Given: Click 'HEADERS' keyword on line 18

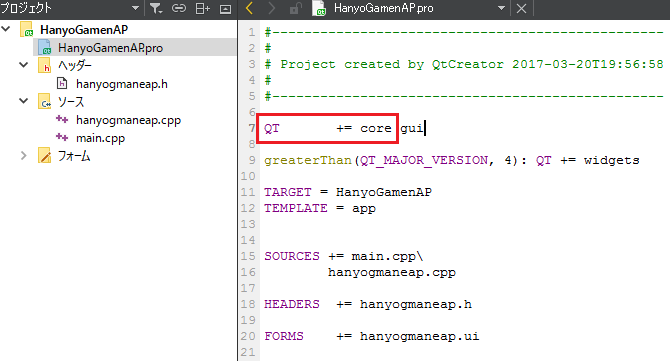Looking at the screenshot, I should click(x=292, y=304).
